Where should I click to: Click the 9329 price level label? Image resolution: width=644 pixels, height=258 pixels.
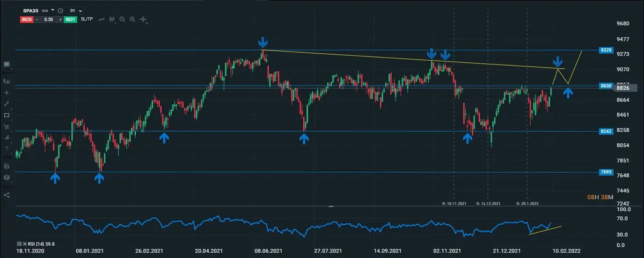(x=606, y=50)
